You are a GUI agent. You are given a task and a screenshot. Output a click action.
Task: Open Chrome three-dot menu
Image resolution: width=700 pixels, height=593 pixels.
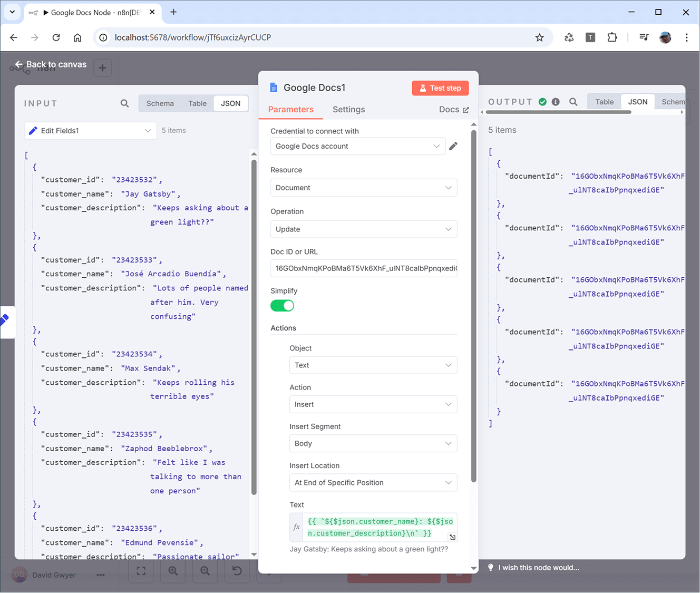[x=686, y=37]
